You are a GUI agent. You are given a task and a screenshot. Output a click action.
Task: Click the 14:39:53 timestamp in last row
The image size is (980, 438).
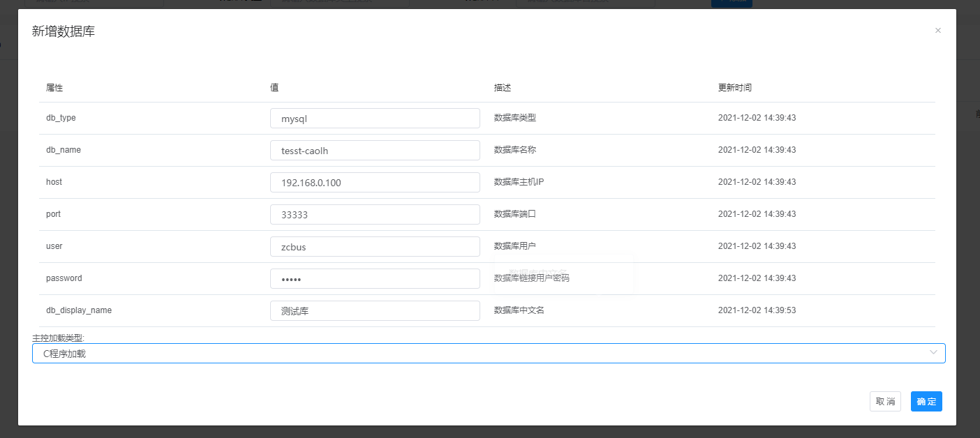757,310
